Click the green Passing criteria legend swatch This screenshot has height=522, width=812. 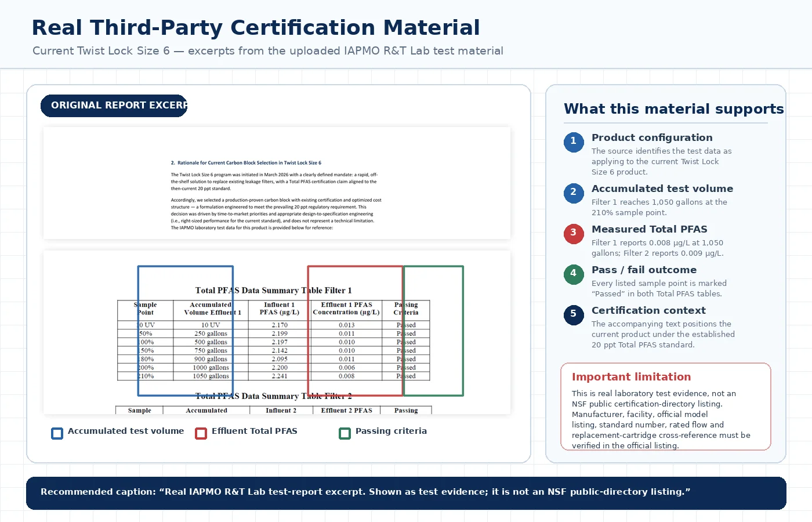click(345, 433)
